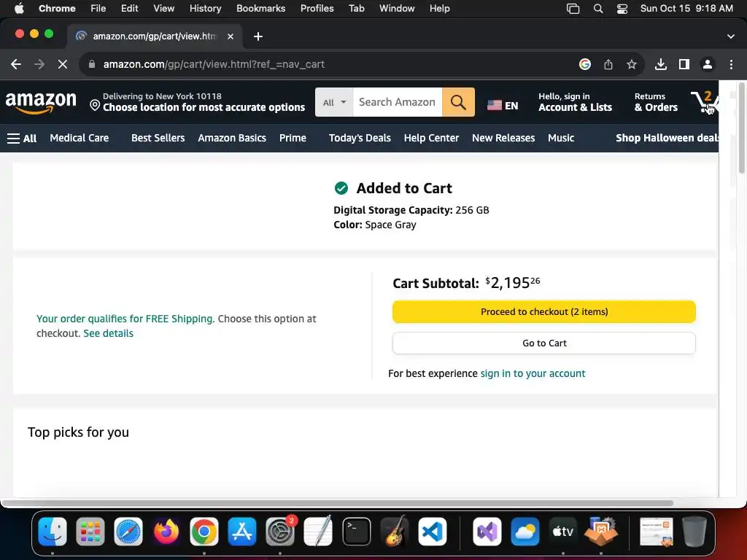Open Safari from the dock
Image resolution: width=747 pixels, height=560 pixels.
tap(128, 532)
